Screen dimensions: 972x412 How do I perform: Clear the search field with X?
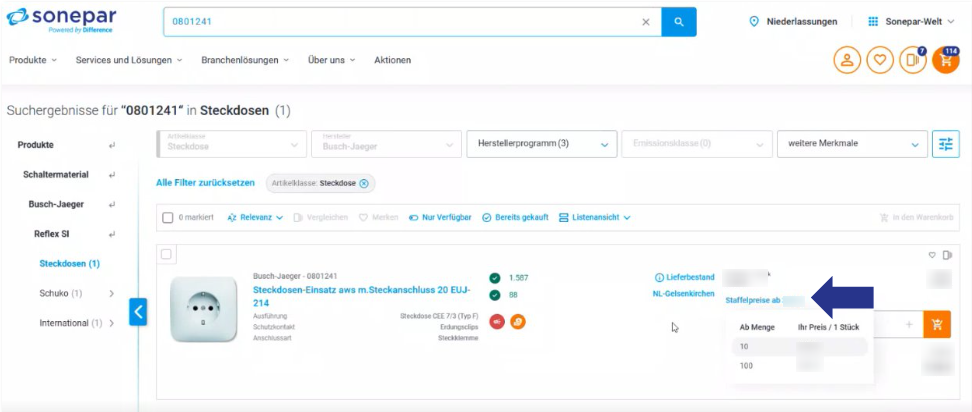646,22
